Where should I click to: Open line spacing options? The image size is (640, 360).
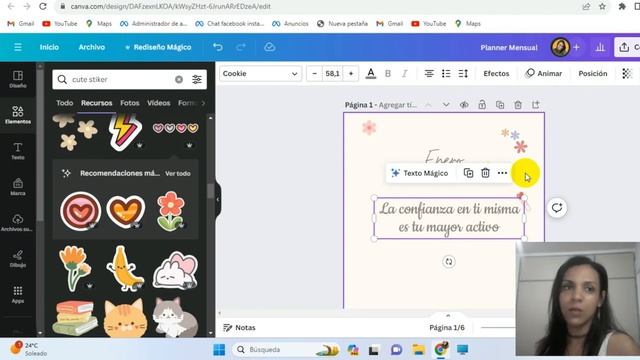(x=463, y=73)
